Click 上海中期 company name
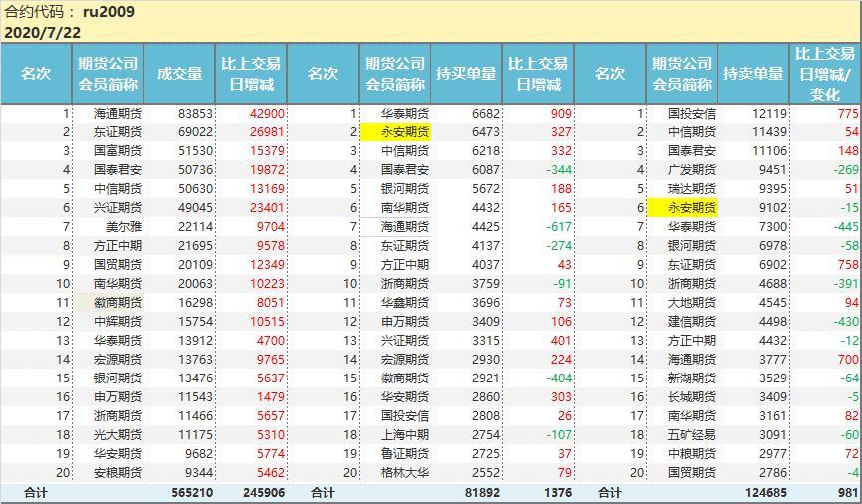This screenshot has height=504, width=862. (404, 434)
